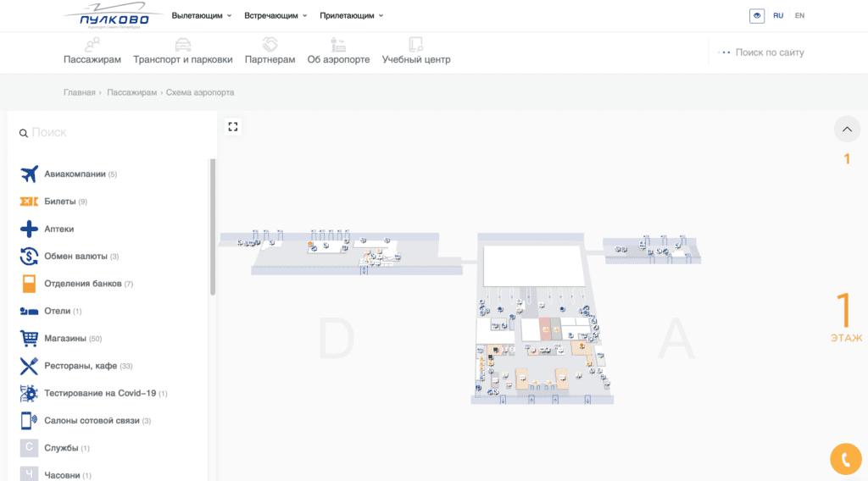Image resolution: width=868 pixels, height=481 pixels.
Task: Select the Аптеки category label
Action: (58, 229)
